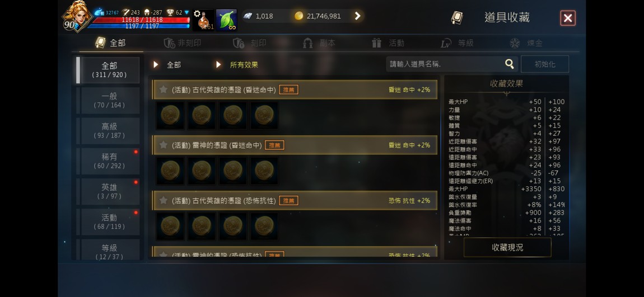The height and width of the screenshot is (297, 644).
Task: Click the item name search field
Action: (x=445, y=64)
